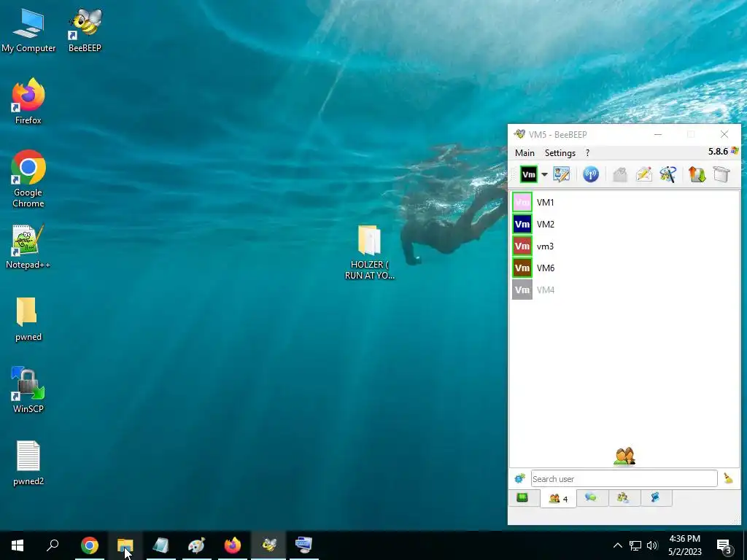The image size is (747, 560).
Task: Select user vm3 in the list
Action: point(624,246)
